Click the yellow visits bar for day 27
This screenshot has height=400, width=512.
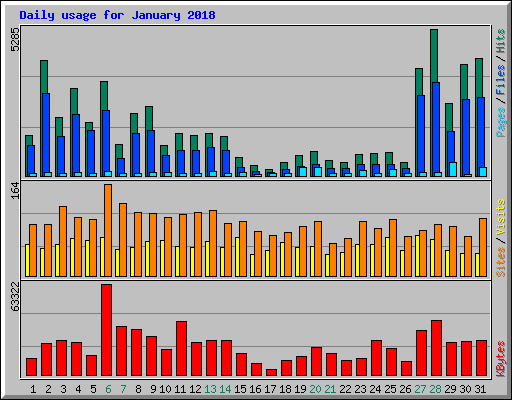[417, 256]
